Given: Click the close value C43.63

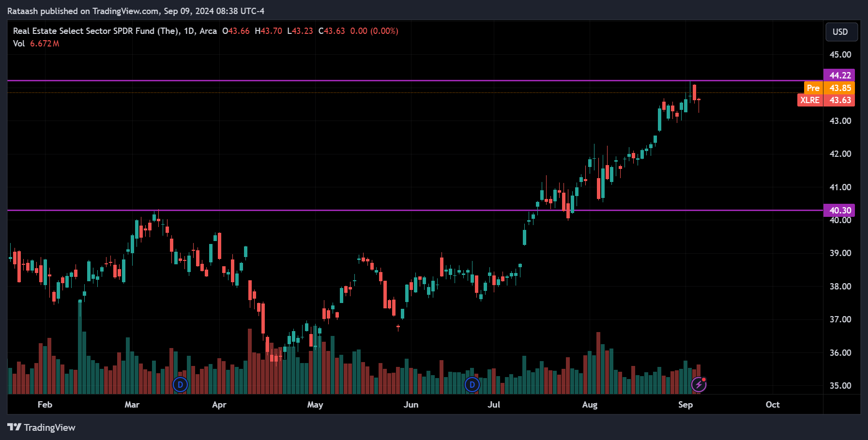Looking at the screenshot, I should point(332,31).
